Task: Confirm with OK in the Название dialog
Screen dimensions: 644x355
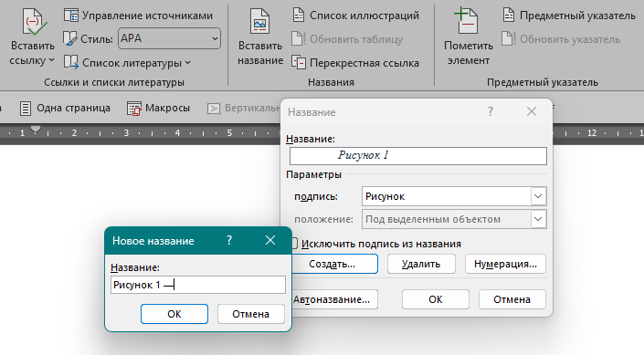Action: [436, 299]
